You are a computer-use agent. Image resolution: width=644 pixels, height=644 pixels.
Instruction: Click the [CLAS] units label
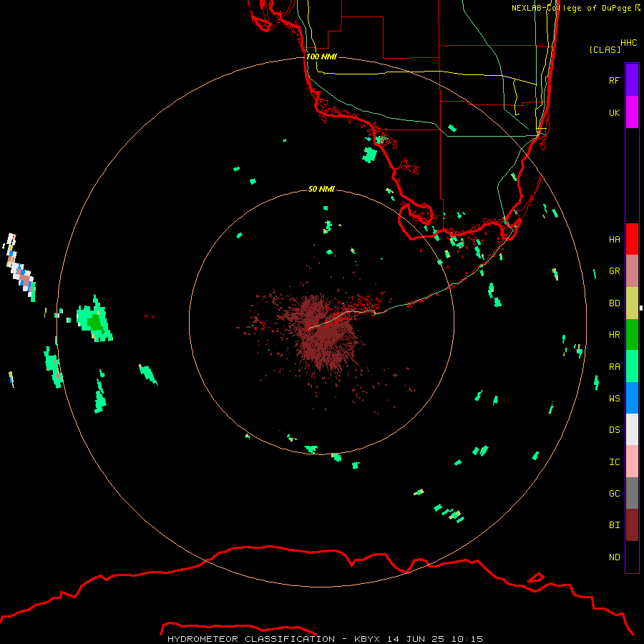point(605,49)
